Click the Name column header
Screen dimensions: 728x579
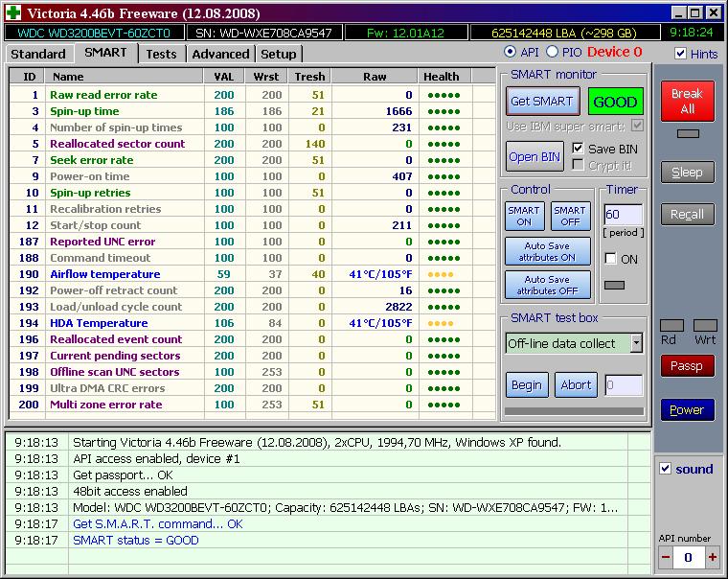[x=125, y=76]
